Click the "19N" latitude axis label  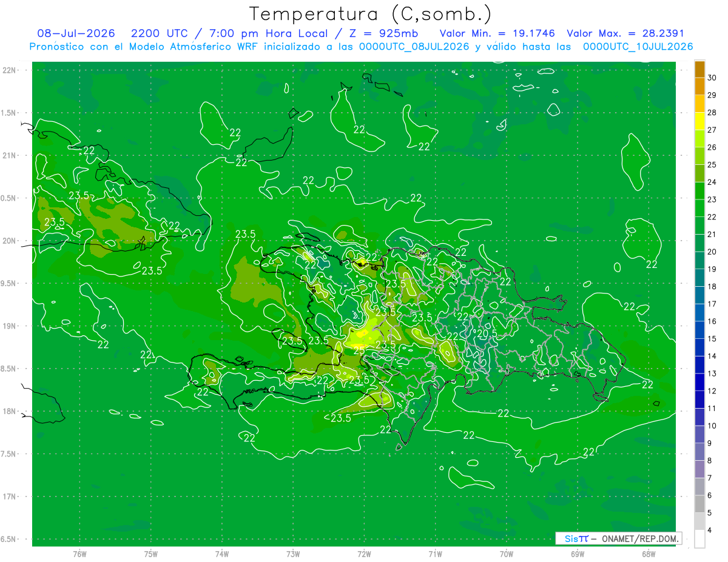[x=10, y=326]
